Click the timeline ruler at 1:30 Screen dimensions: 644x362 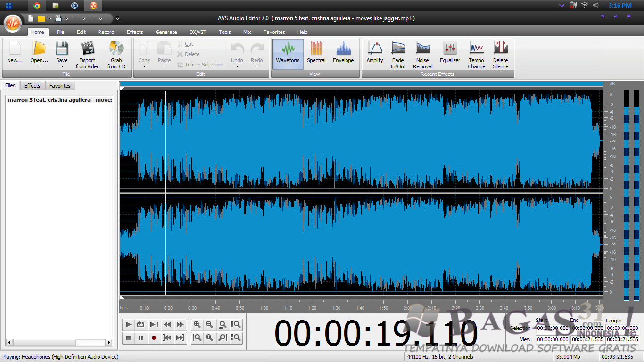point(336,308)
